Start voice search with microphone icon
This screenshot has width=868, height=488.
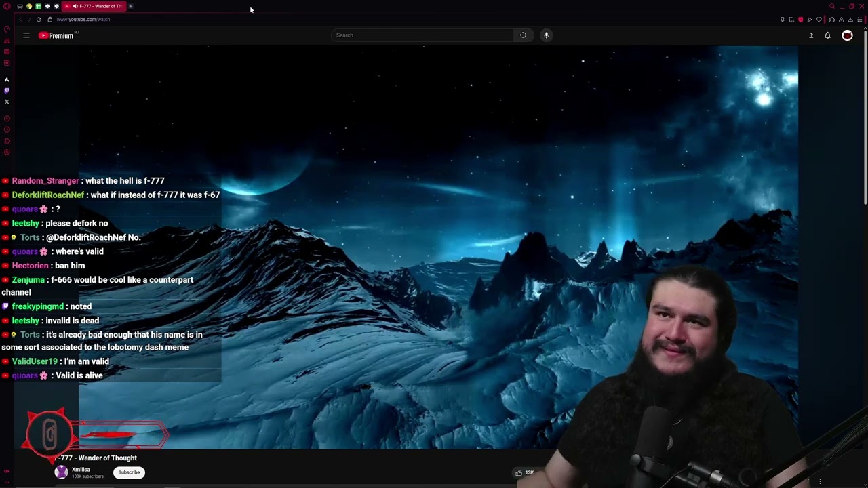pos(546,35)
